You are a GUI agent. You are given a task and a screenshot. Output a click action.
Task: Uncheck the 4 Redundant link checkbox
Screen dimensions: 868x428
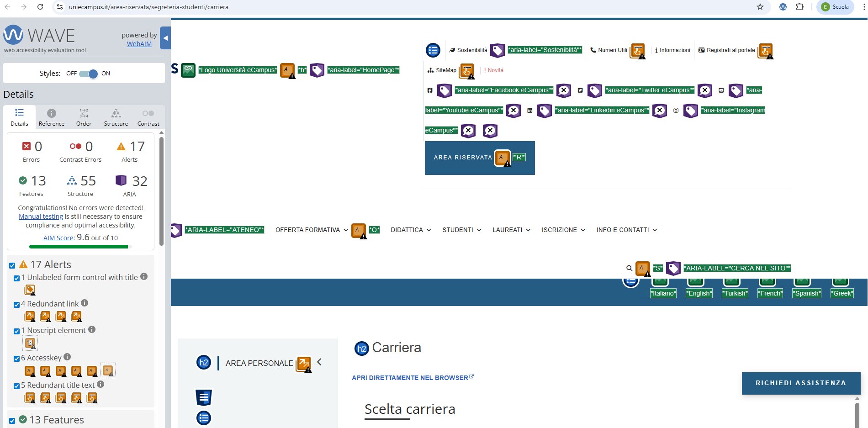[16, 305]
